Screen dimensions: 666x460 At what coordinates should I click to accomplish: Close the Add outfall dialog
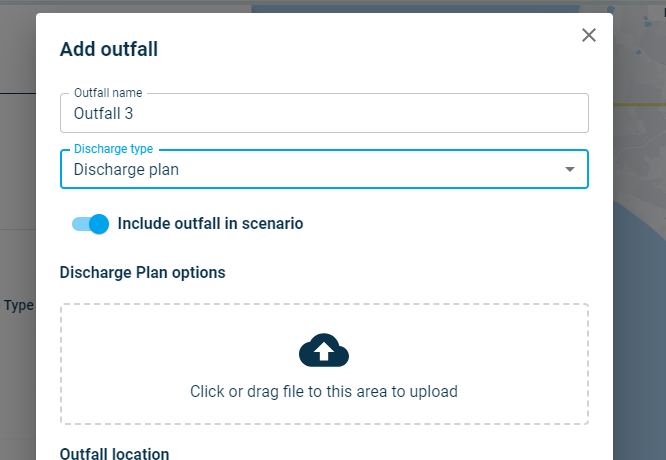pyautogui.click(x=589, y=36)
